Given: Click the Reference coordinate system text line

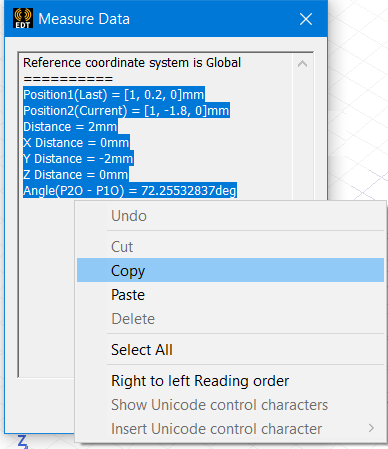Looking at the screenshot, I should (x=132, y=63).
